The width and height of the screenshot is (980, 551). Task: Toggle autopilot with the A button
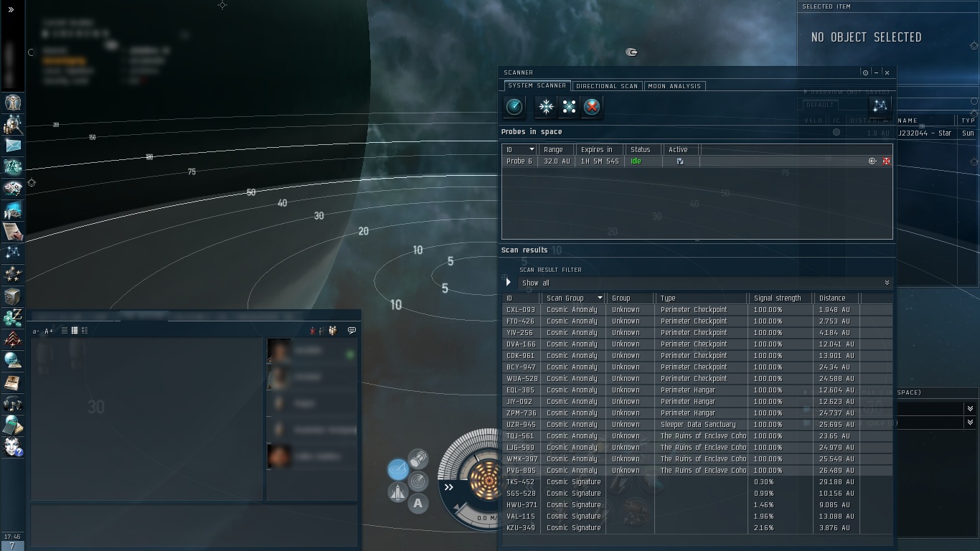point(418,504)
